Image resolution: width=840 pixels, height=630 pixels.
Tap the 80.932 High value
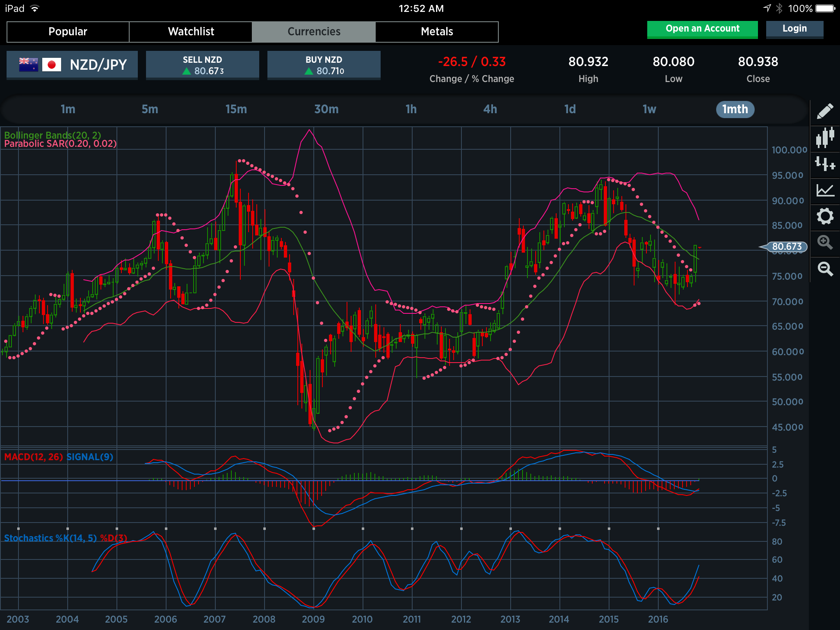click(x=588, y=62)
